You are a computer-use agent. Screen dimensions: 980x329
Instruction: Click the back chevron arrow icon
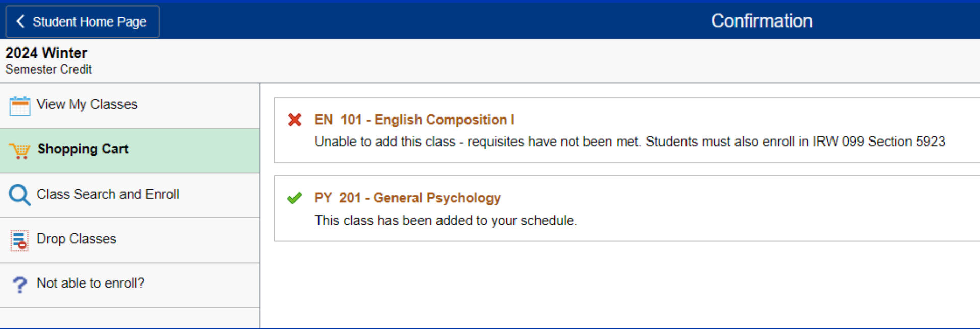pos(20,21)
